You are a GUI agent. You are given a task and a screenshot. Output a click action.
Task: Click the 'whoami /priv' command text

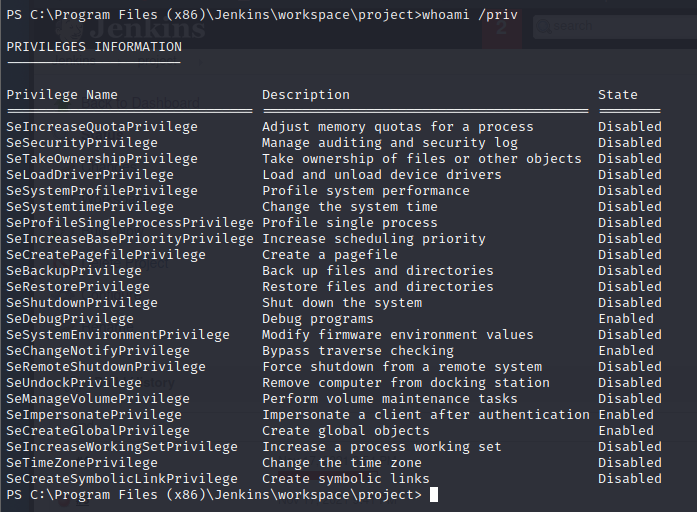point(470,15)
